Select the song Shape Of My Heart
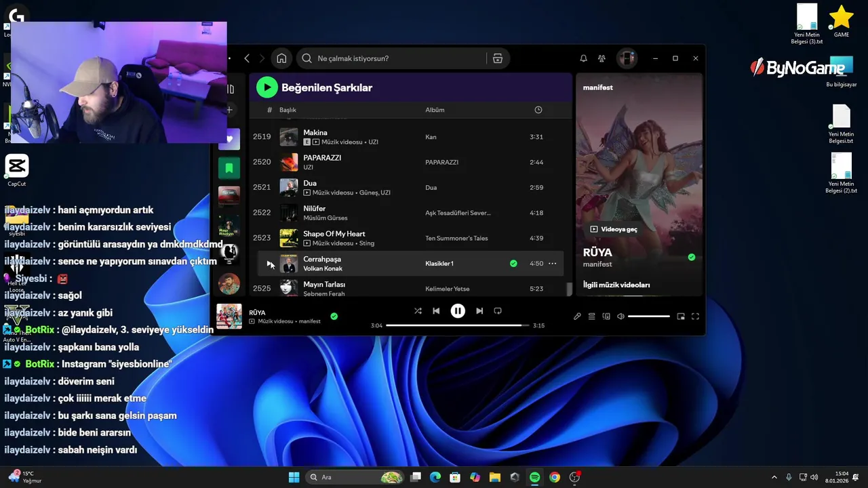 coord(334,234)
